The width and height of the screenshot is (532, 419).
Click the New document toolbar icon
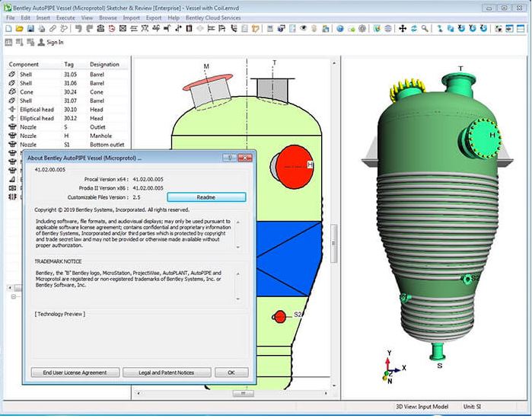(x=9, y=29)
